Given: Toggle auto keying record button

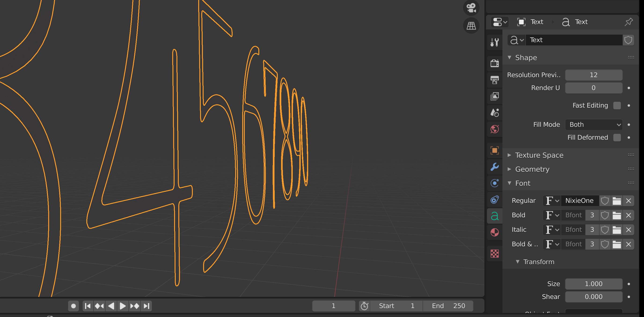Looking at the screenshot, I should 73,306.
